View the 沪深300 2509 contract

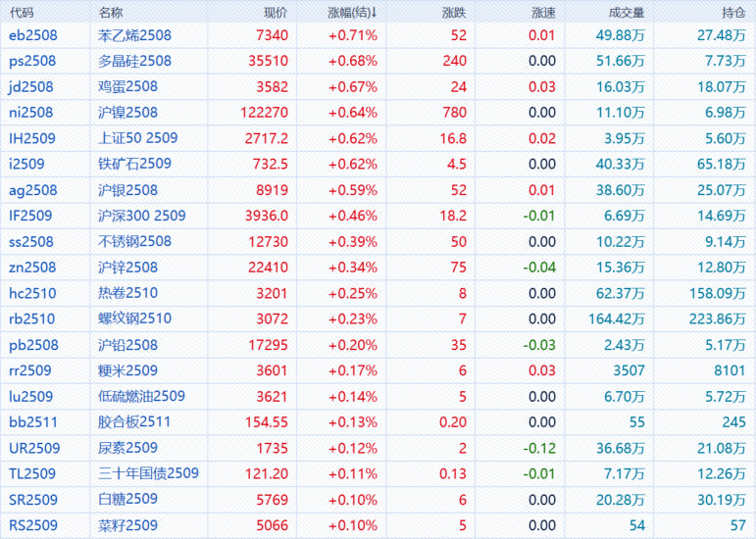(x=142, y=216)
